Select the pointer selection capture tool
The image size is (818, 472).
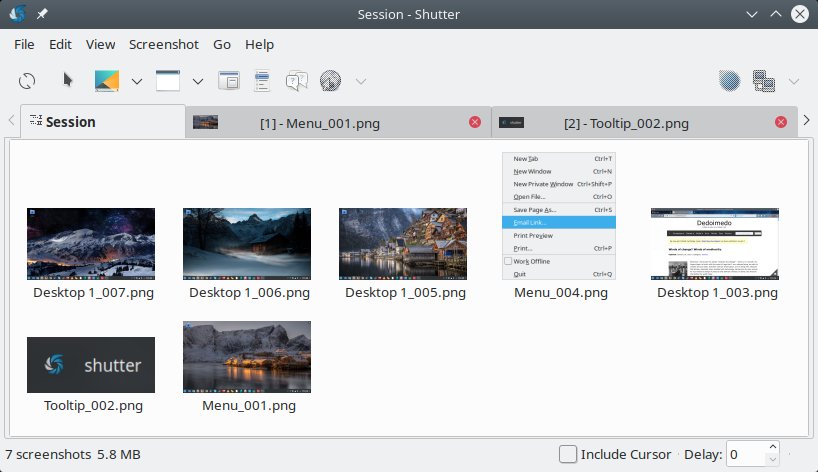(67, 80)
